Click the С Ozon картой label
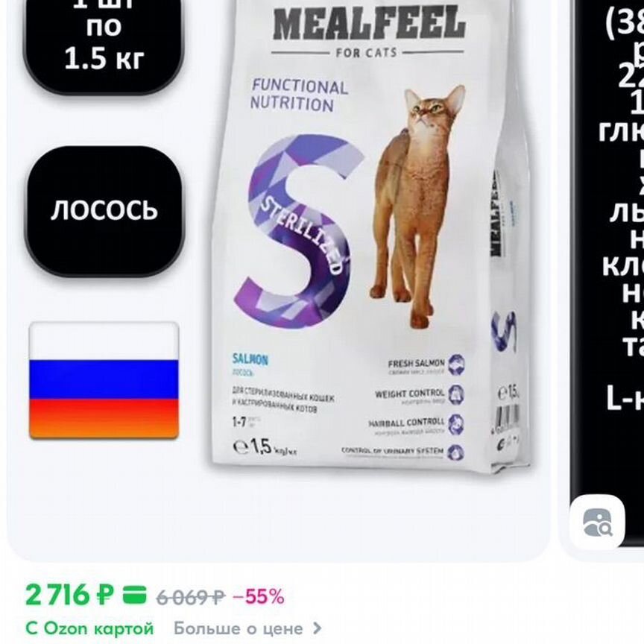This screenshot has height=644, width=644. point(89,628)
